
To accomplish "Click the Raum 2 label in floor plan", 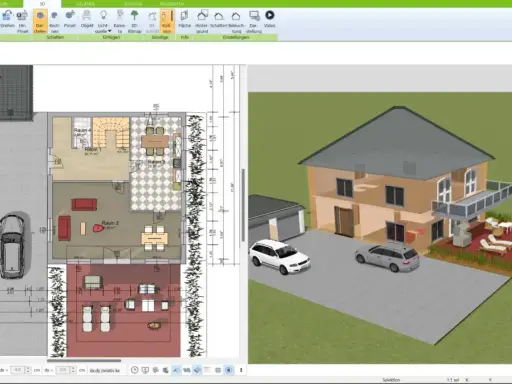I will point(110,223).
